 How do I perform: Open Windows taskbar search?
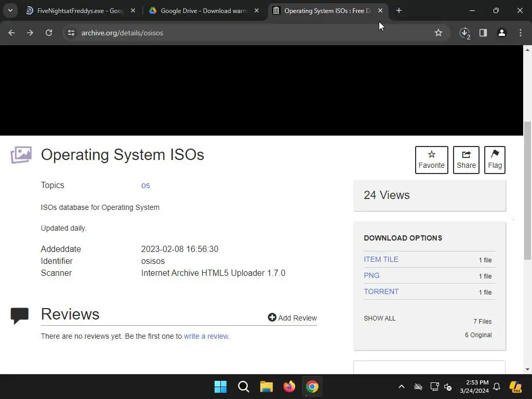pos(244,387)
